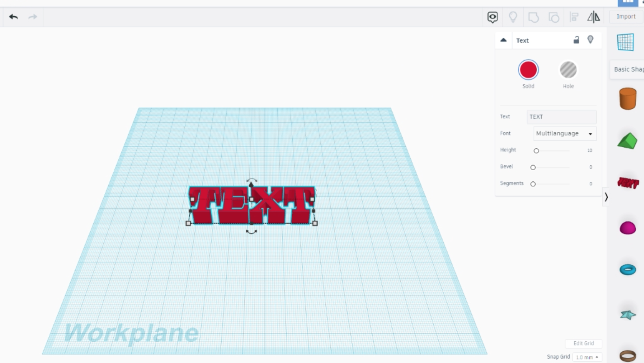Image resolution: width=644 pixels, height=363 pixels.
Task: Click the Ungroup shapes icon
Action: (x=554, y=17)
